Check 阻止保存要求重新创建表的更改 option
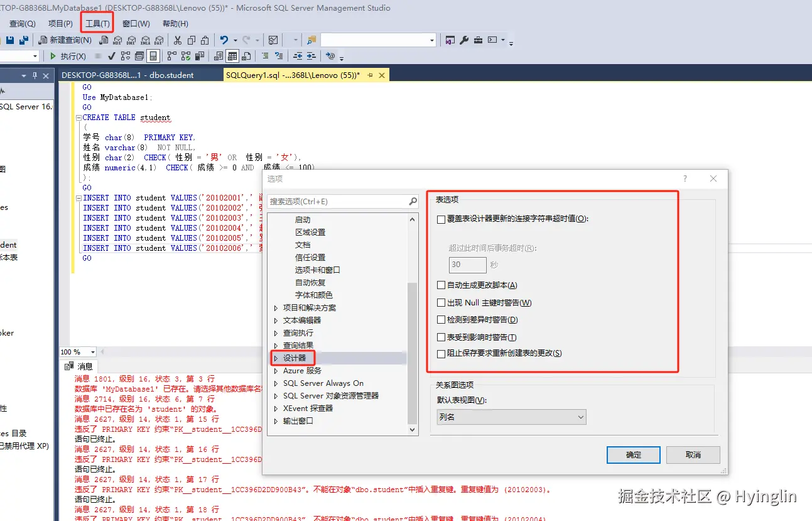Image resolution: width=812 pixels, height=521 pixels. (x=441, y=353)
